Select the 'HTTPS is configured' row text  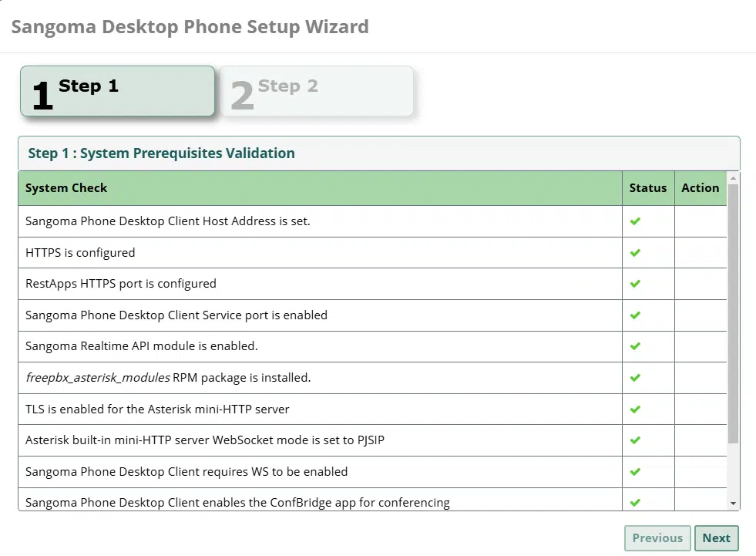[x=80, y=253]
